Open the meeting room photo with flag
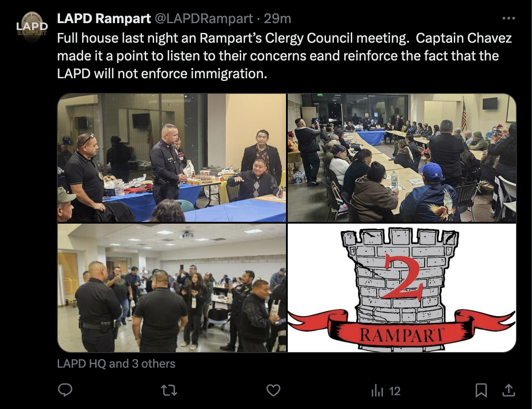Viewport: 532px width, 409px height. (x=402, y=158)
